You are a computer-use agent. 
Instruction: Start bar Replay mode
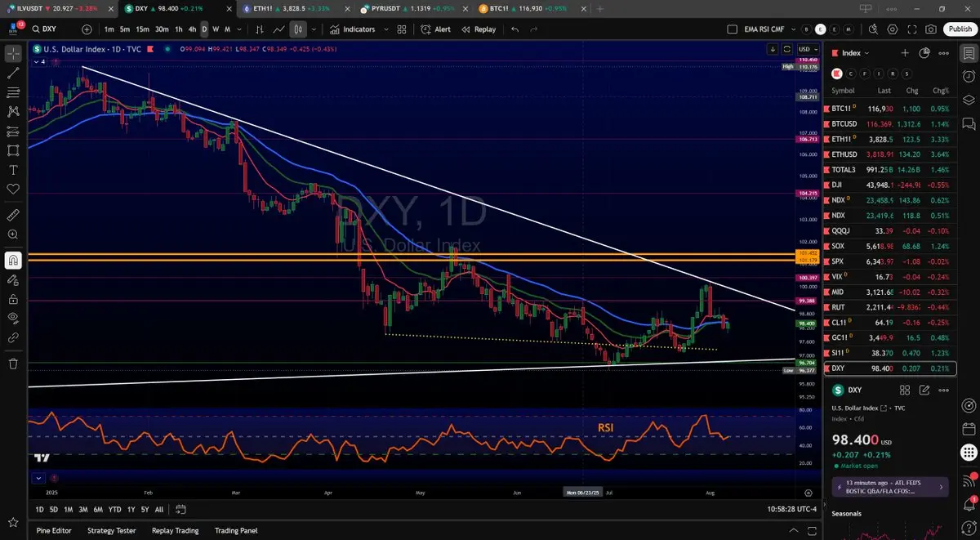pos(479,29)
